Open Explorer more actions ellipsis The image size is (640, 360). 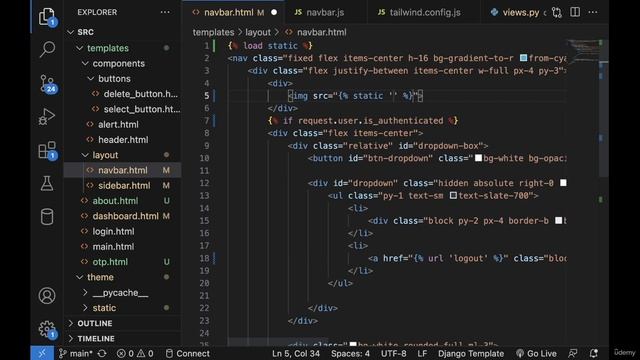(165, 12)
